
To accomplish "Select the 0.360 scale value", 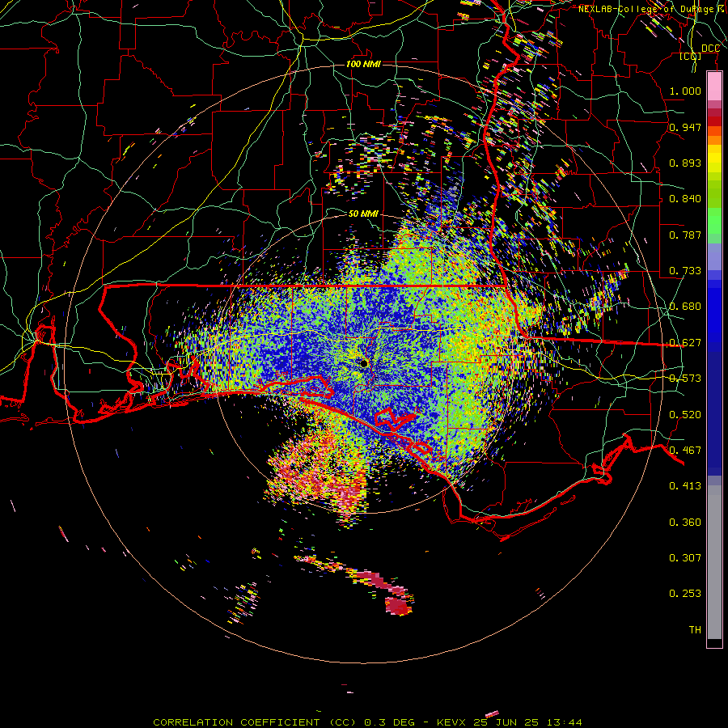I will [685, 522].
